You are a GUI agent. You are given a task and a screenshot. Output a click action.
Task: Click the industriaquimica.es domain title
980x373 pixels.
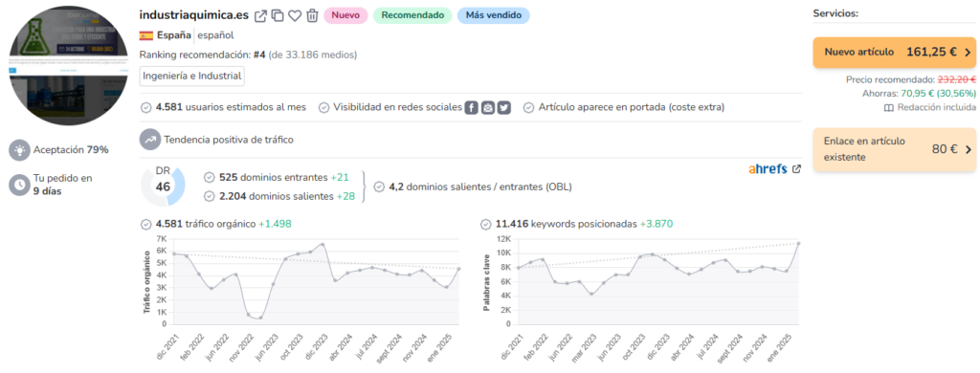coord(193,15)
